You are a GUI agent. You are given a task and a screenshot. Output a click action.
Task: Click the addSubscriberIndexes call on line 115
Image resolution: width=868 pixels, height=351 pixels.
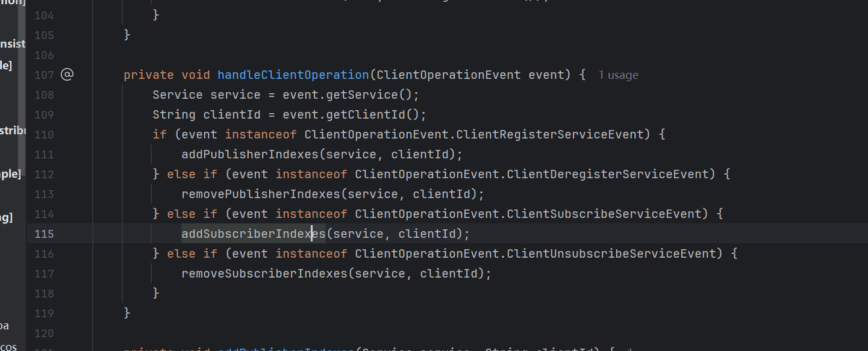[x=253, y=234]
